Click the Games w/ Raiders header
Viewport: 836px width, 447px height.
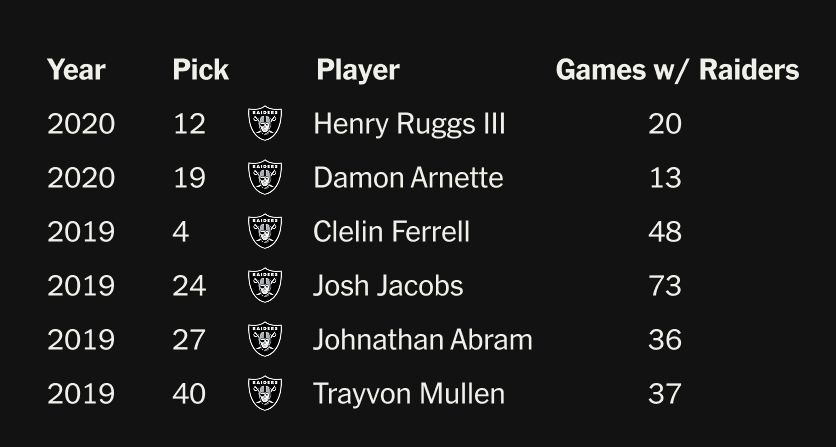(x=677, y=70)
